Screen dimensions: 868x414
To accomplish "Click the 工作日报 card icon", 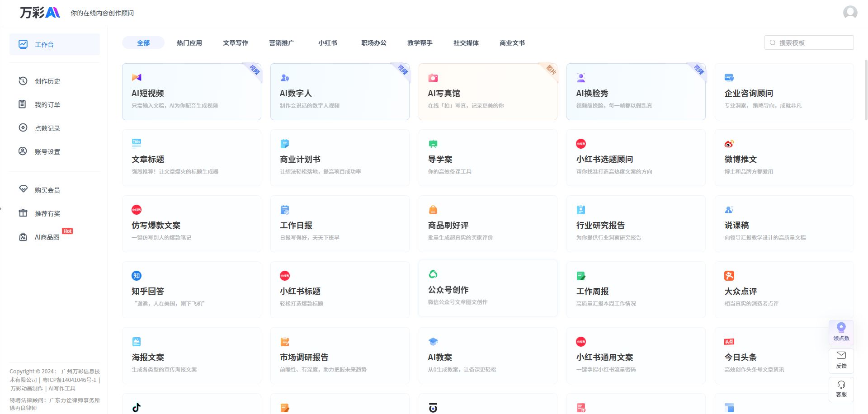I will pyautogui.click(x=285, y=210).
